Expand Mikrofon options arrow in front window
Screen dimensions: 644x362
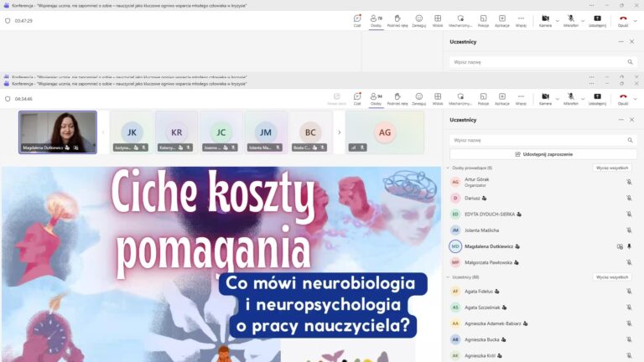[x=583, y=99]
